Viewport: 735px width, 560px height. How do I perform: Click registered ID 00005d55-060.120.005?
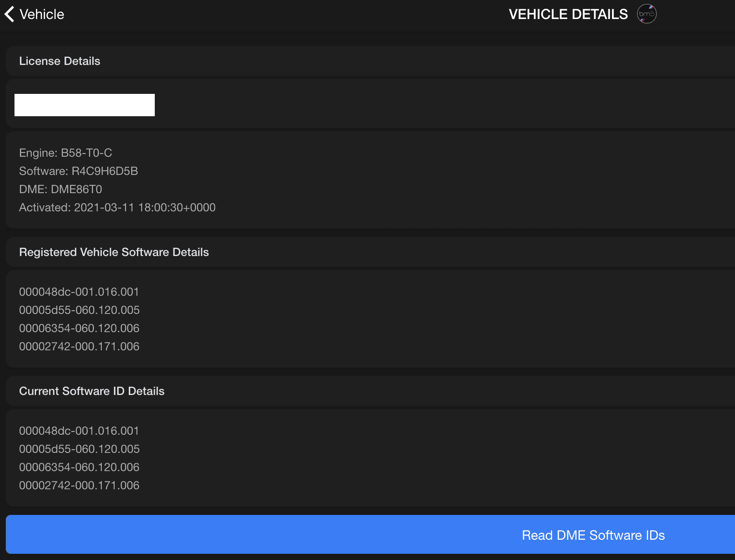[79, 310]
